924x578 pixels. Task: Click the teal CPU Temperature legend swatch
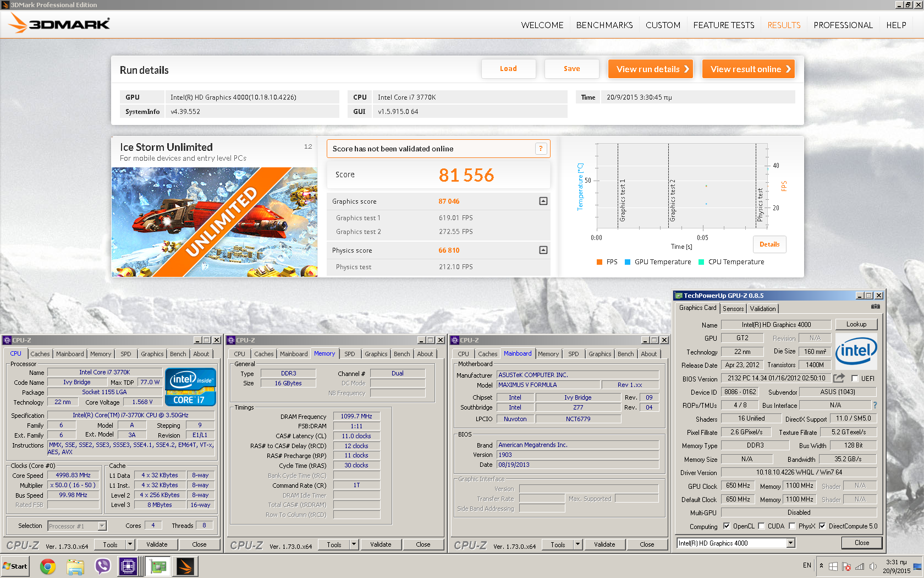701,262
